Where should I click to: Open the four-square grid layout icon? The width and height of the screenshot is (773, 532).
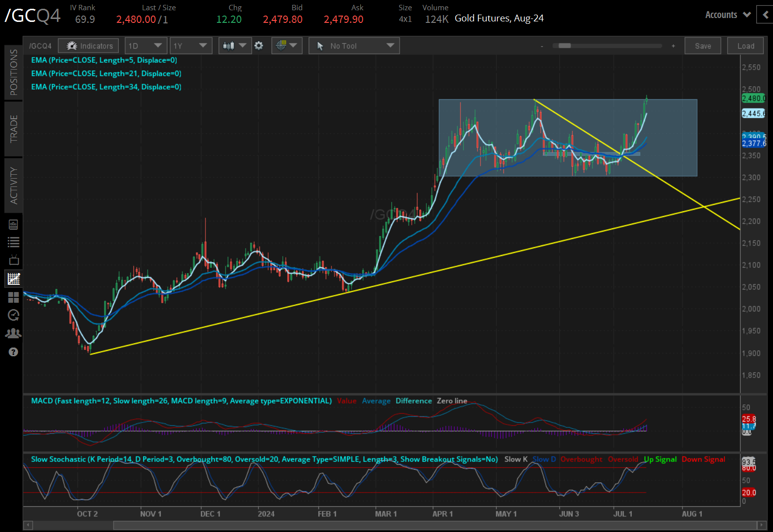pyautogui.click(x=14, y=297)
